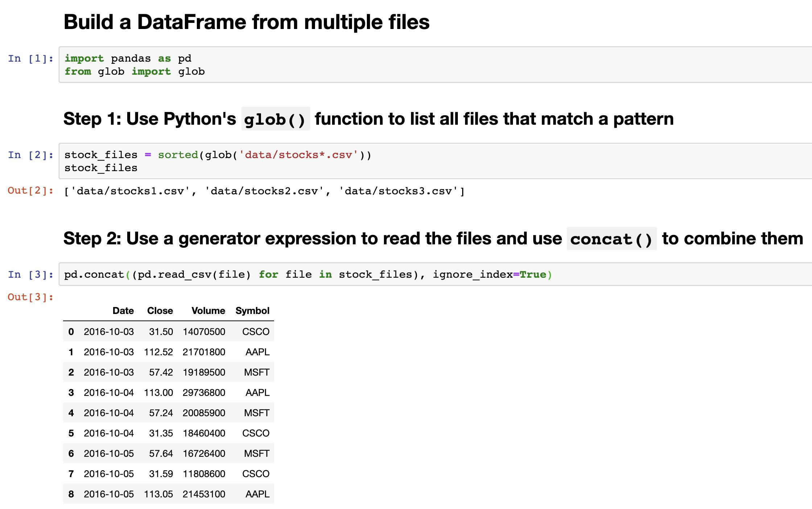The width and height of the screenshot is (812, 509).
Task: Click the 'data/stocks*.csv' string in code
Action: [x=298, y=155]
